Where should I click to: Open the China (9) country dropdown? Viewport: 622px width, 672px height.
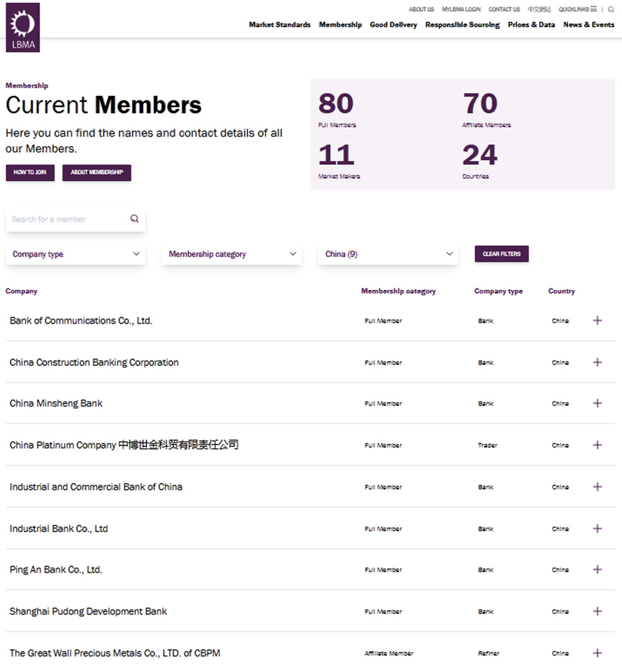pyautogui.click(x=388, y=254)
